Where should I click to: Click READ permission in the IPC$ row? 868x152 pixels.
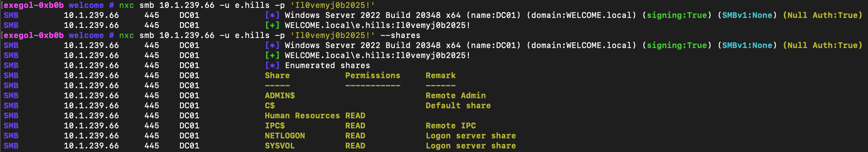tap(355, 126)
